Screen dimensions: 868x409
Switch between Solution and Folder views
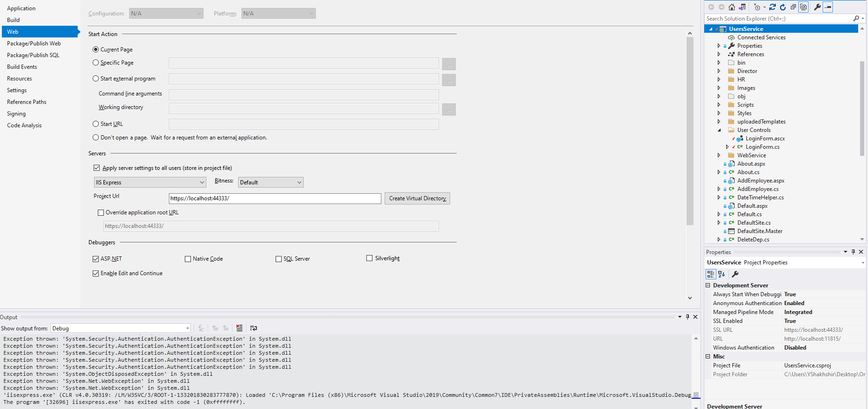[x=742, y=7]
